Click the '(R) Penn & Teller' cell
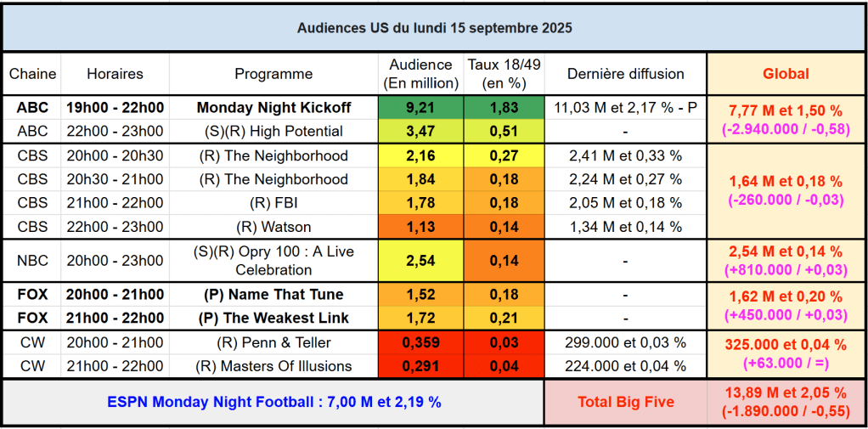 click(273, 343)
